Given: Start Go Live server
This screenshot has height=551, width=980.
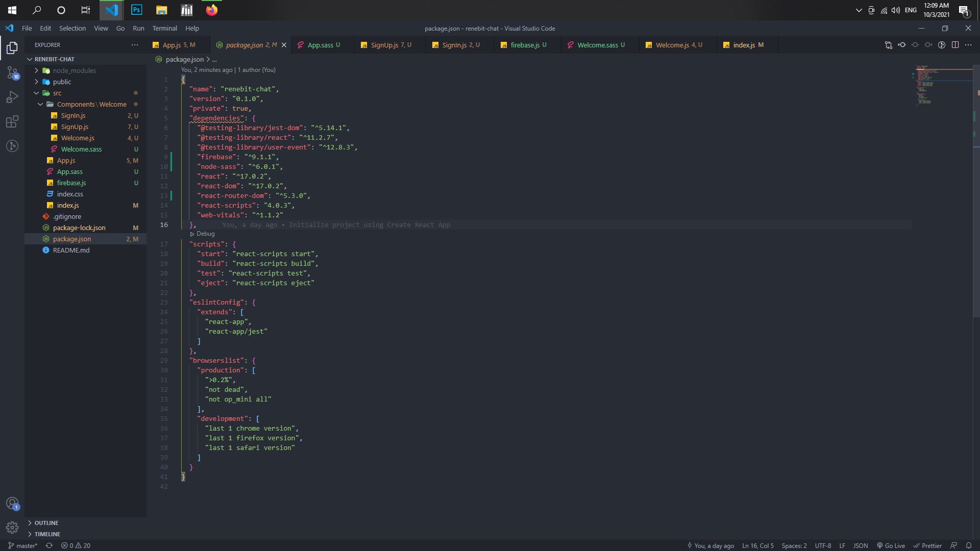Looking at the screenshot, I should 891,545.
